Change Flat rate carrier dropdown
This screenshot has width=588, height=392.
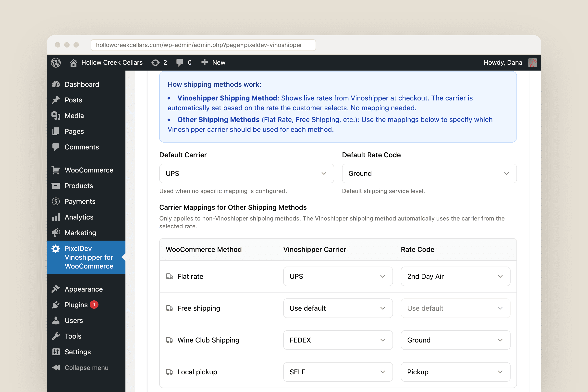pyautogui.click(x=338, y=276)
